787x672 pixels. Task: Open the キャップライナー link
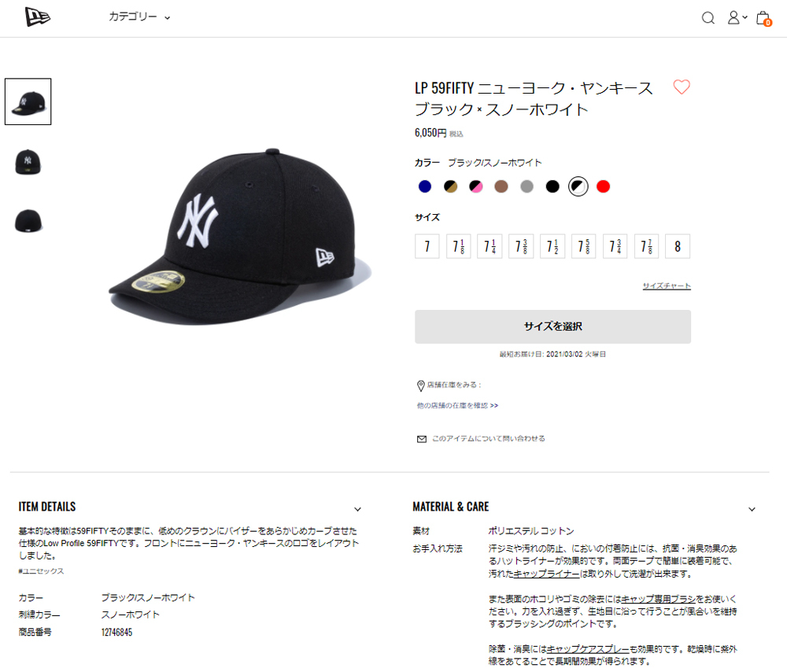point(546,574)
